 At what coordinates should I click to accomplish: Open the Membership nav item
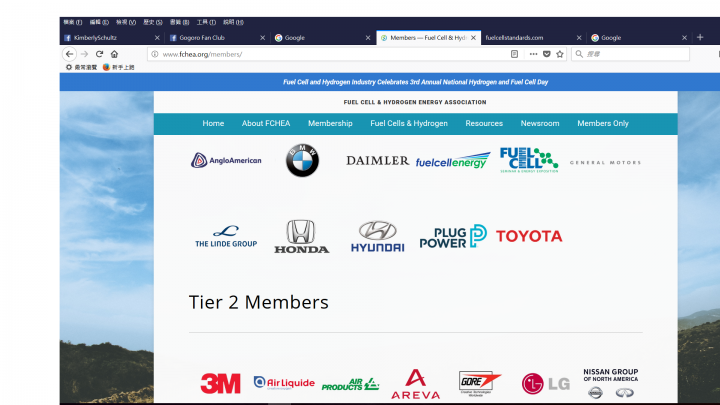(x=330, y=124)
